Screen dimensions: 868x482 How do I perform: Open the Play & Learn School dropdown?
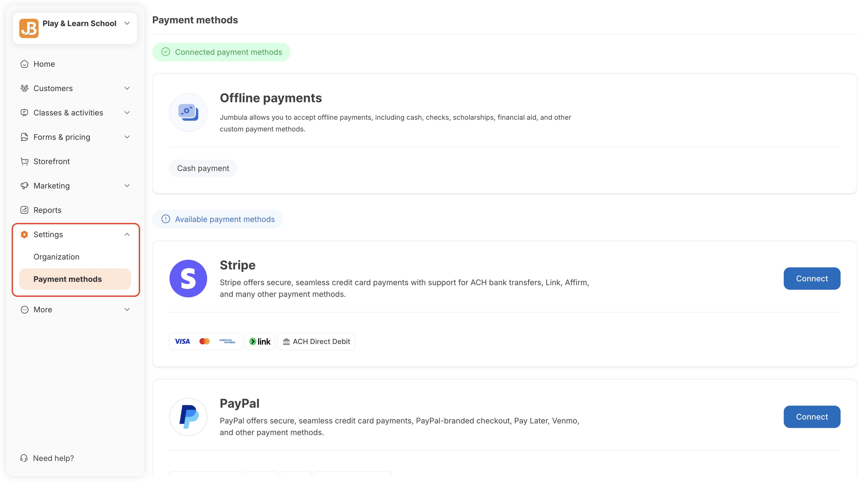[x=127, y=23]
